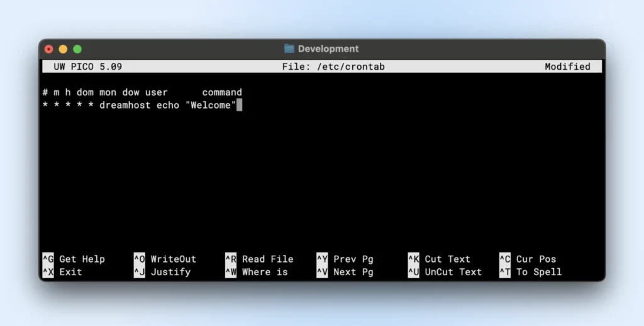This screenshot has height=326, width=644.
Task: Click the ^R Read File shortcut
Action: pyautogui.click(x=259, y=259)
